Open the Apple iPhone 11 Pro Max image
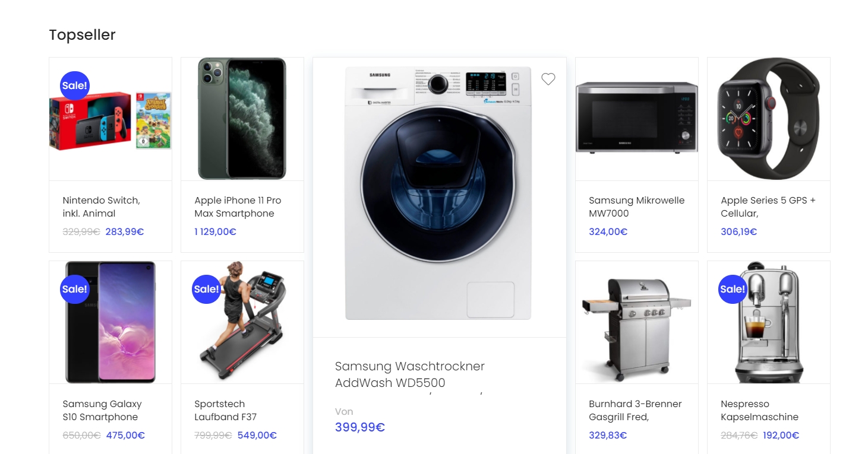The height and width of the screenshot is (454, 868). (x=242, y=119)
